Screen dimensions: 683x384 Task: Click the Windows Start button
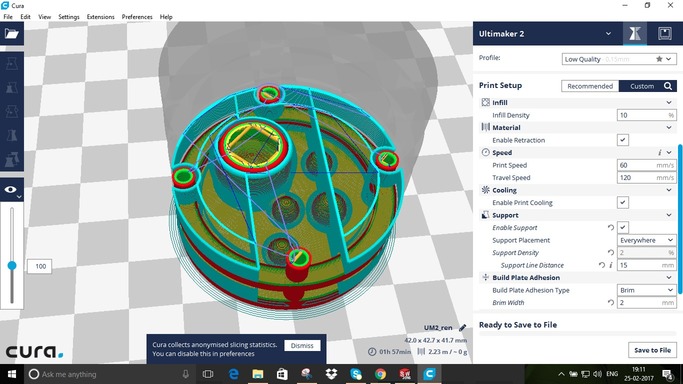(x=12, y=374)
